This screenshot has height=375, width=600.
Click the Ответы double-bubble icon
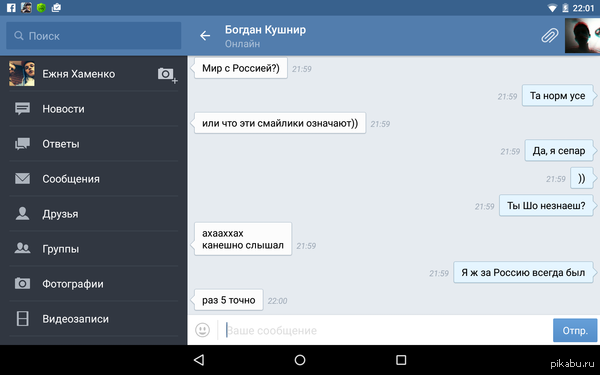[x=23, y=144]
